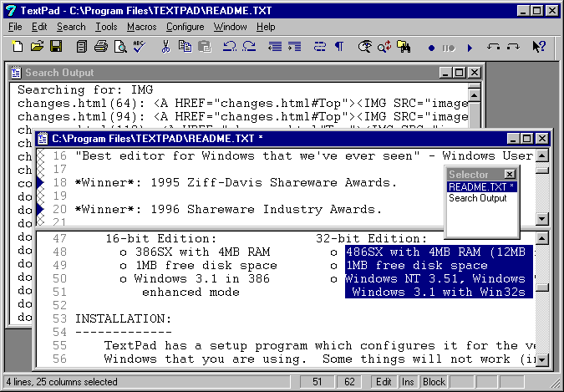Toggle Block selection mode indicator
This screenshot has width=564, height=392.
point(434,382)
